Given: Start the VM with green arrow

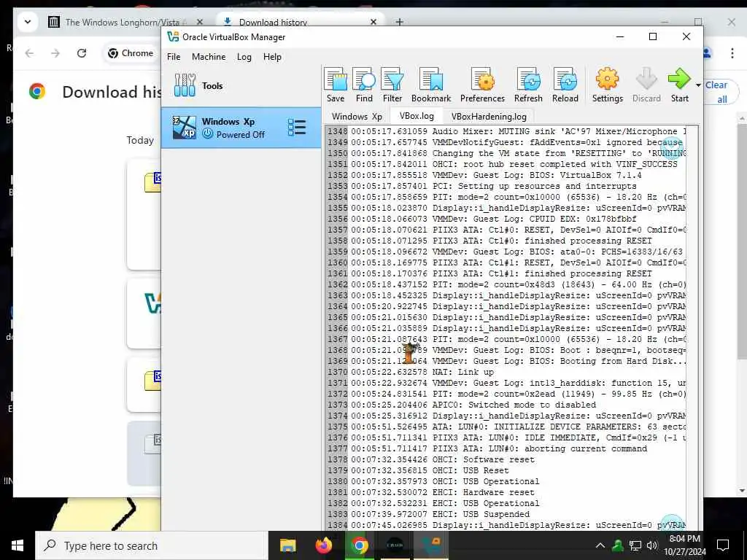Looking at the screenshot, I should pyautogui.click(x=679, y=85).
